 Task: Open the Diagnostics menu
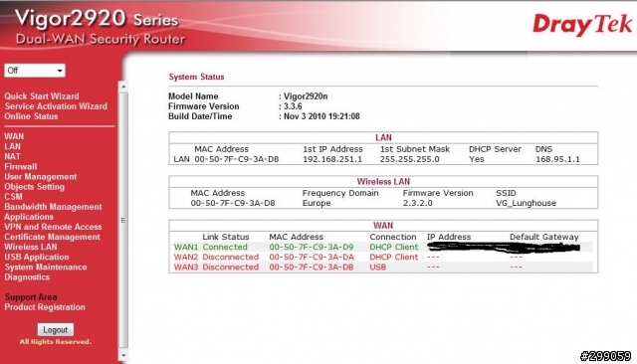click(27, 277)
